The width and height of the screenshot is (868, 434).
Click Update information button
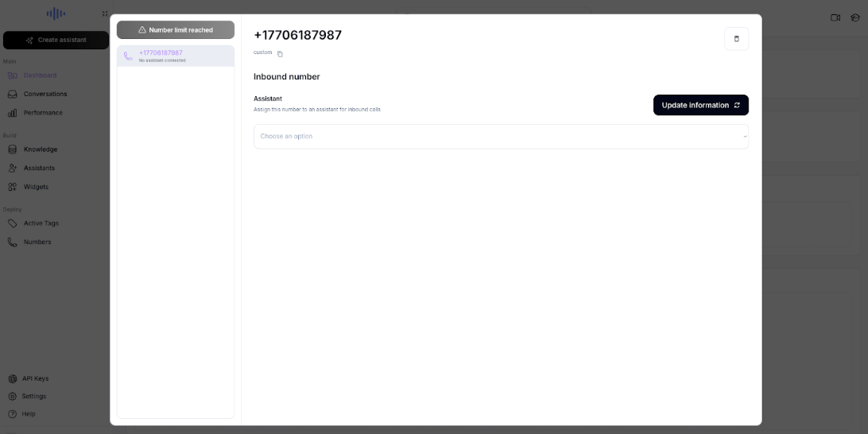(701, 105)
